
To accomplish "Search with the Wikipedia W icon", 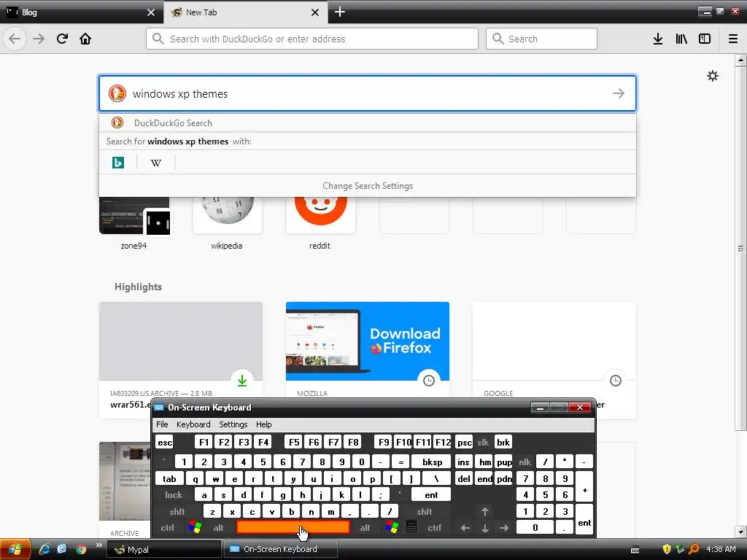I will pos(156,163).
